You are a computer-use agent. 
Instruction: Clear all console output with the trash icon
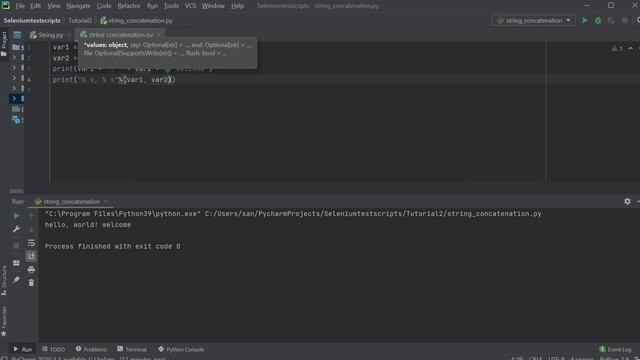(31, 282)
